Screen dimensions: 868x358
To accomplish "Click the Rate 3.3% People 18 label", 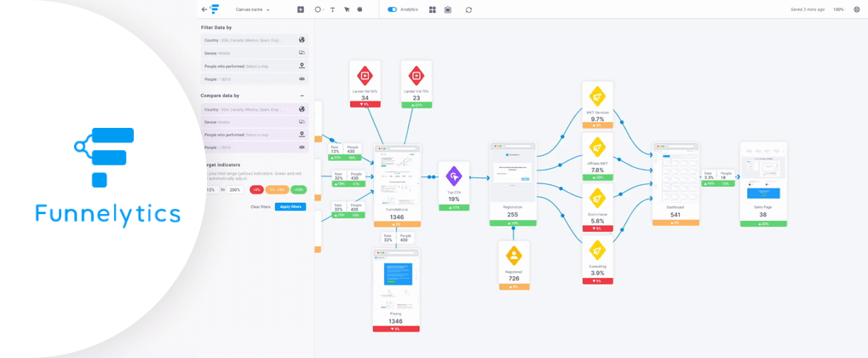I will (x=718, y=175).
